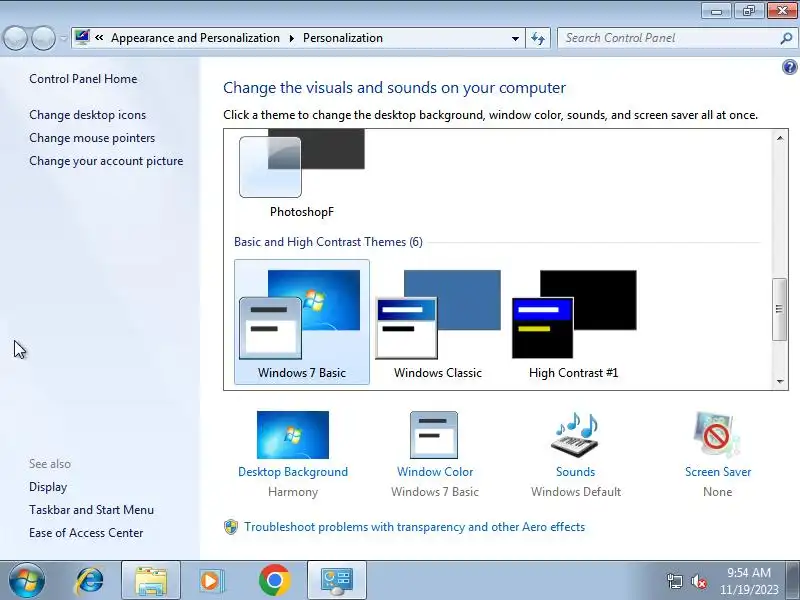The width and height of the screenshot is (800, 600).
Task: Click the theme list scroll down arrow
Action: [780, 381]
